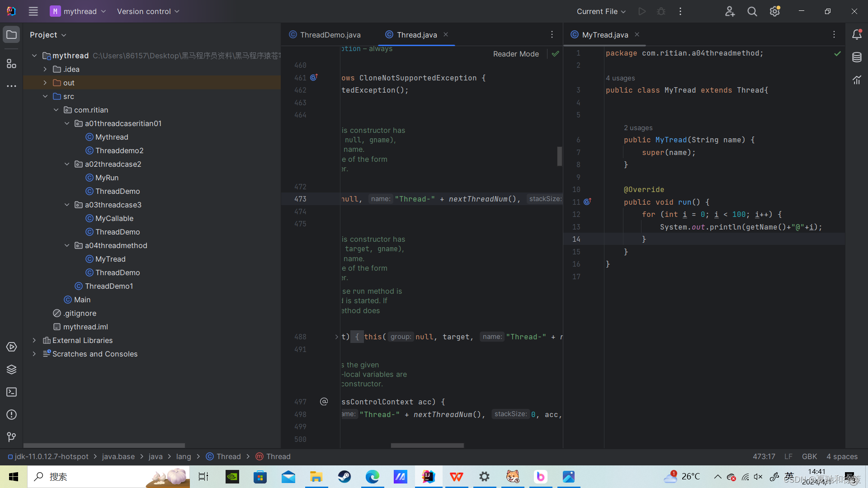Viewport: 868px width, 488px height.
Task: Open the Terminal tool window
Action: [11, 392]
